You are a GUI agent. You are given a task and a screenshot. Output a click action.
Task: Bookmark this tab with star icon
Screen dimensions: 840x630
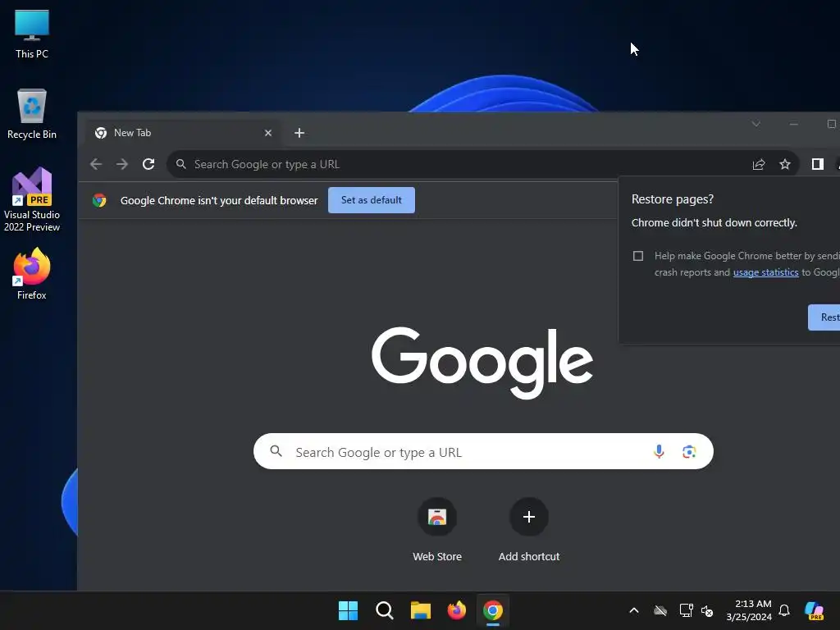[x=785, y=164]
